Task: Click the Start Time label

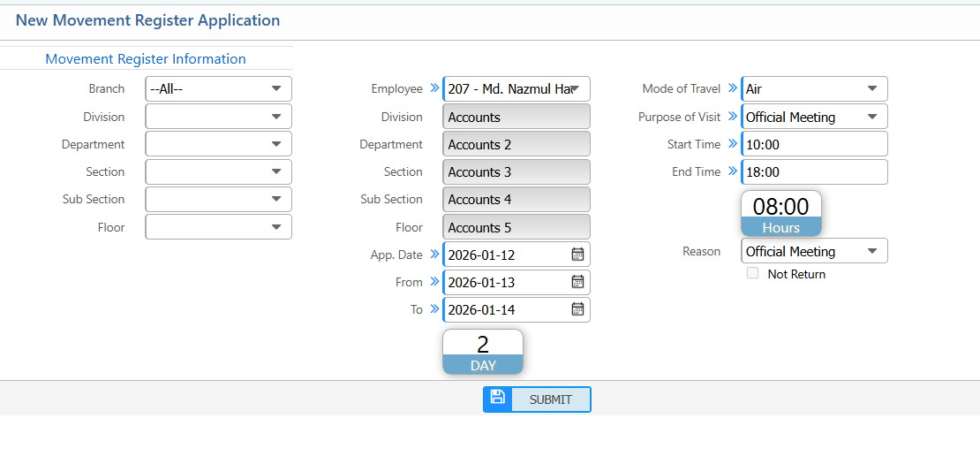Action: 694,144
